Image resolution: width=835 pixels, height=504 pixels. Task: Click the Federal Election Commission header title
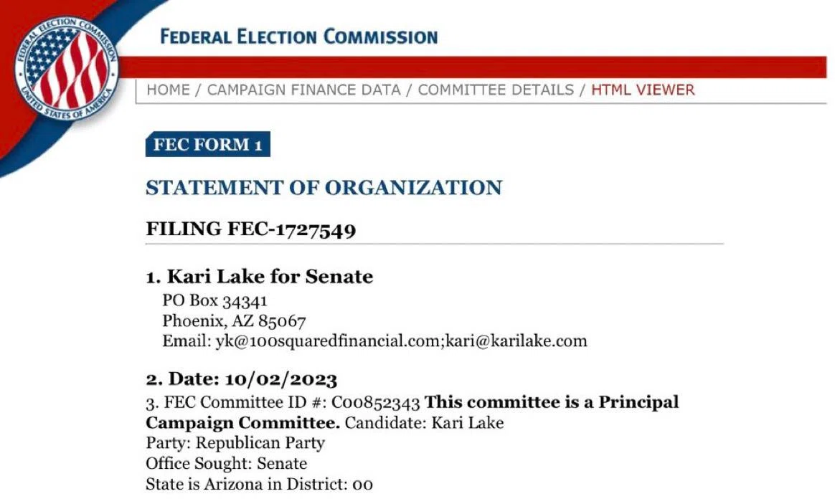click(x=298, y=37)
